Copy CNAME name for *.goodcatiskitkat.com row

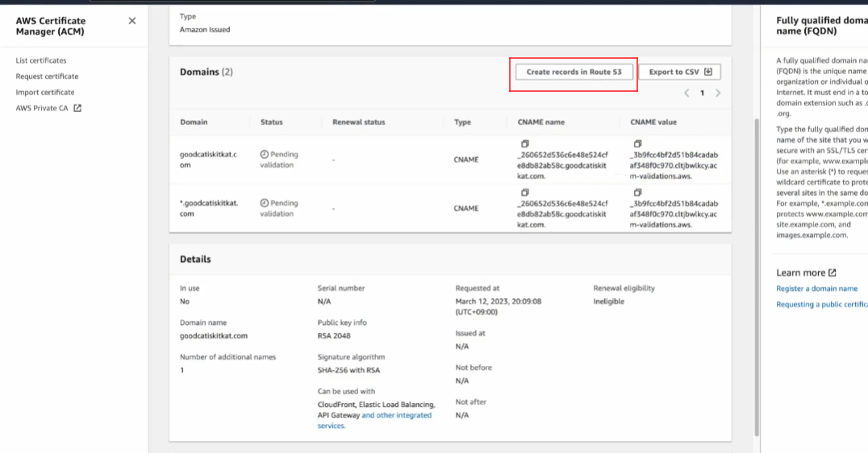(525, 193)
